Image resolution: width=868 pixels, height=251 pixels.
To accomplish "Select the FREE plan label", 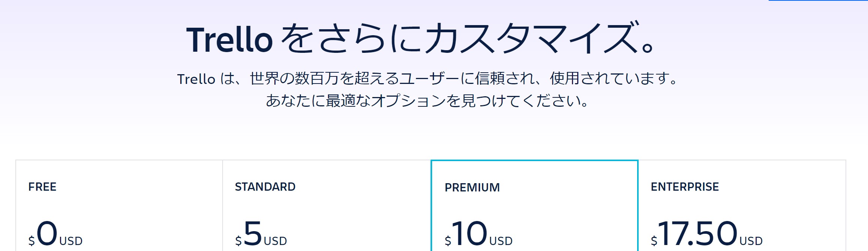I will point(42,187).
